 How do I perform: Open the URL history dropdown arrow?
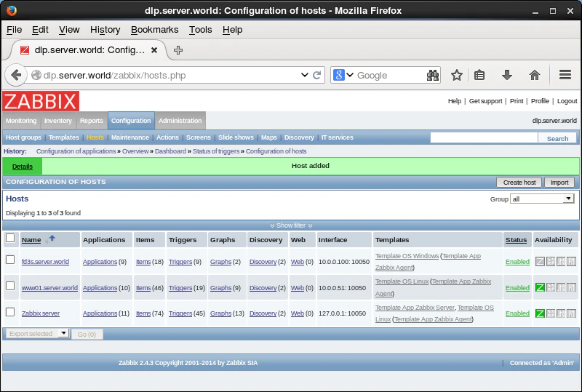(305, 75)
